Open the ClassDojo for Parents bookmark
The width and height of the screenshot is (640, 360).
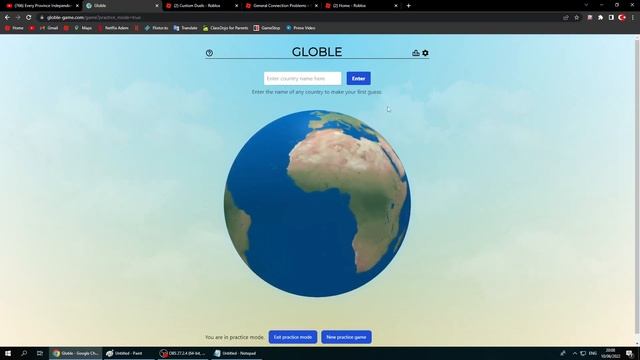point(225,28)
